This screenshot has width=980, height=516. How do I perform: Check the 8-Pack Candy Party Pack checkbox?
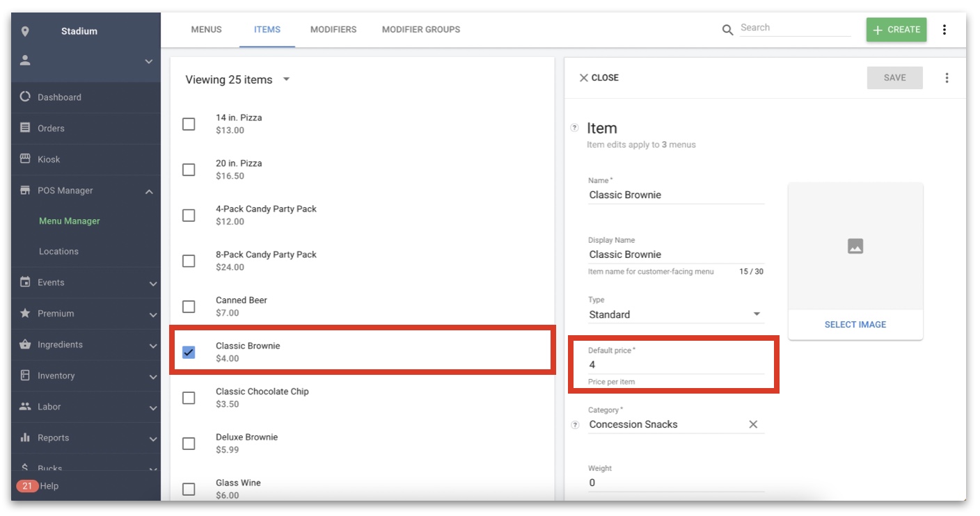189,261
